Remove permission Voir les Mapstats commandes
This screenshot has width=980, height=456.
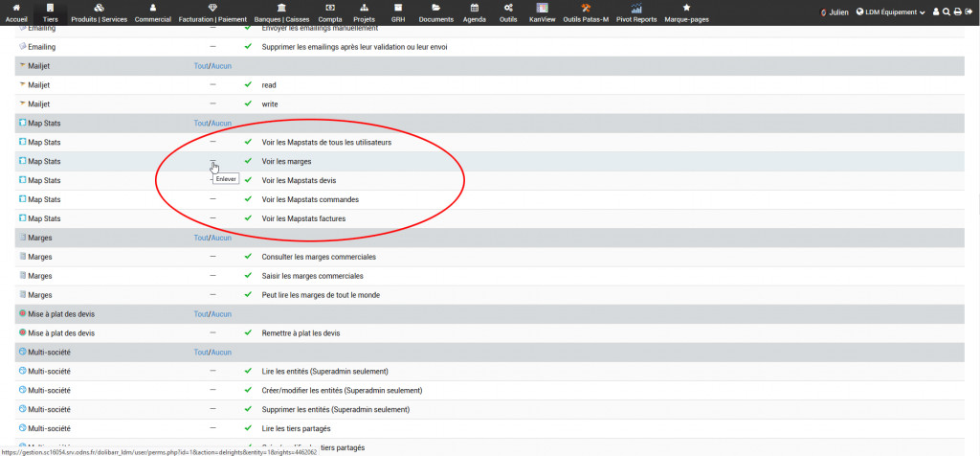click(x=213, y=199)
